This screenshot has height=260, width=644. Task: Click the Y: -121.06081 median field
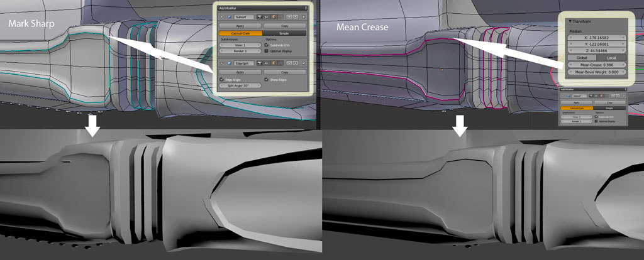[597, 43]
